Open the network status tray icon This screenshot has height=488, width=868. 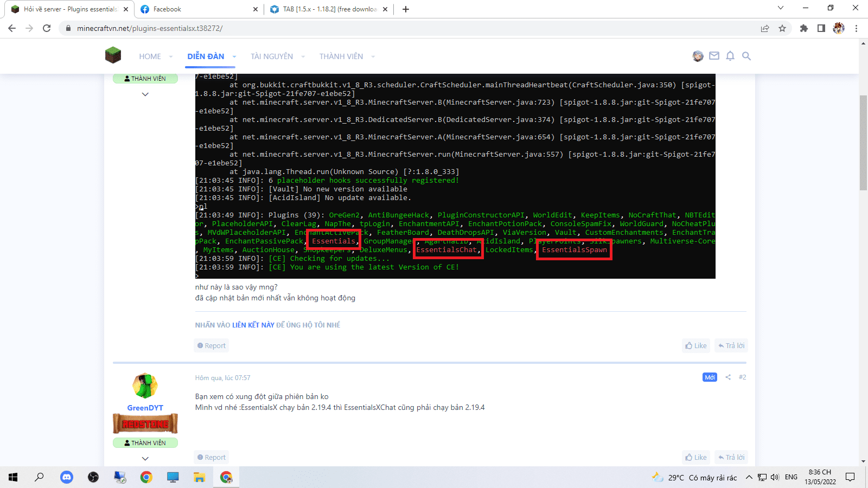[762, 477]
